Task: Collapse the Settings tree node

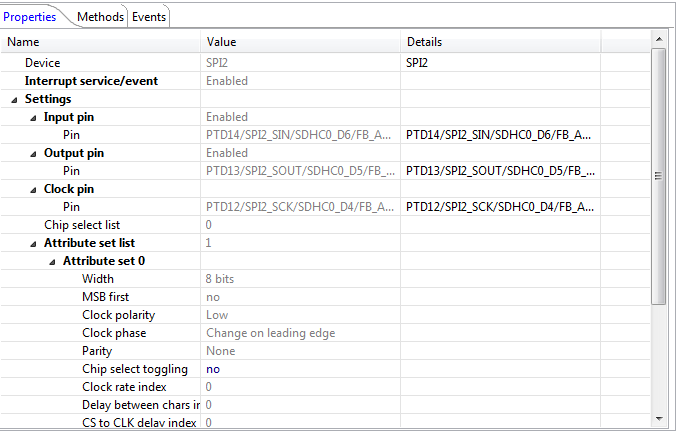Action: coord(15,100)
